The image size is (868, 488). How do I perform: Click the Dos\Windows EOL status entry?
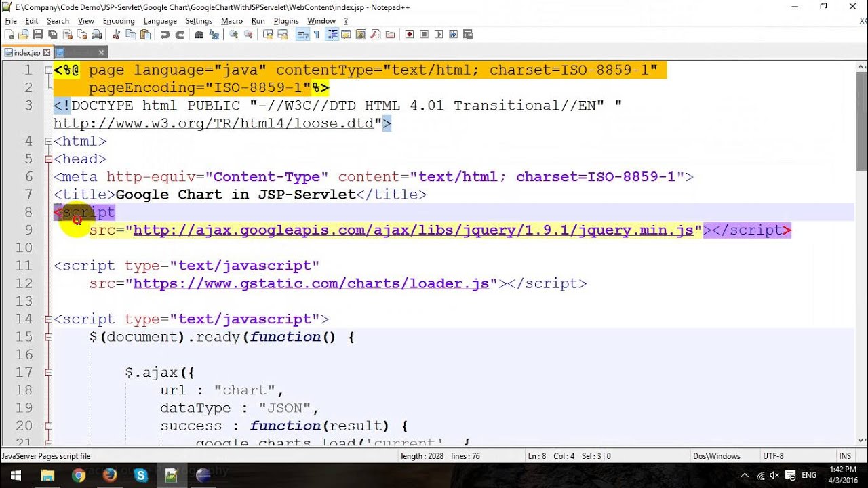[x=717, y=456]
